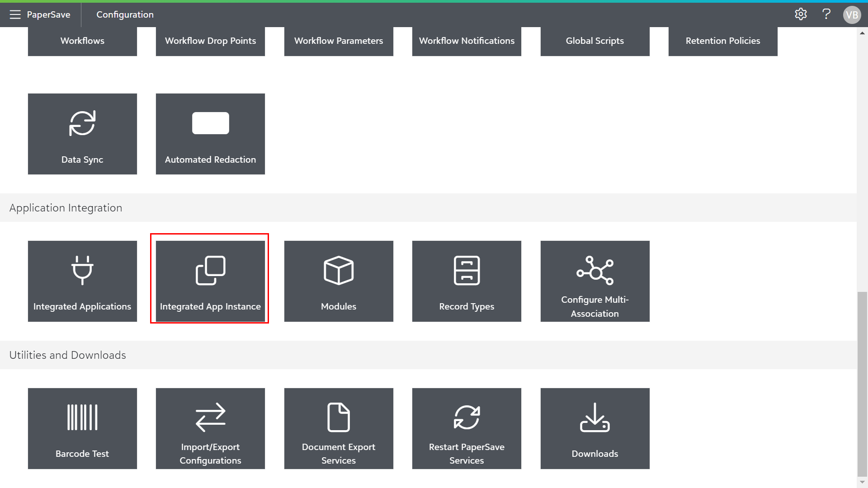Open the Data Sync tile
The width and height of the screenshot is (868, 488).
(x=82, y=134)
